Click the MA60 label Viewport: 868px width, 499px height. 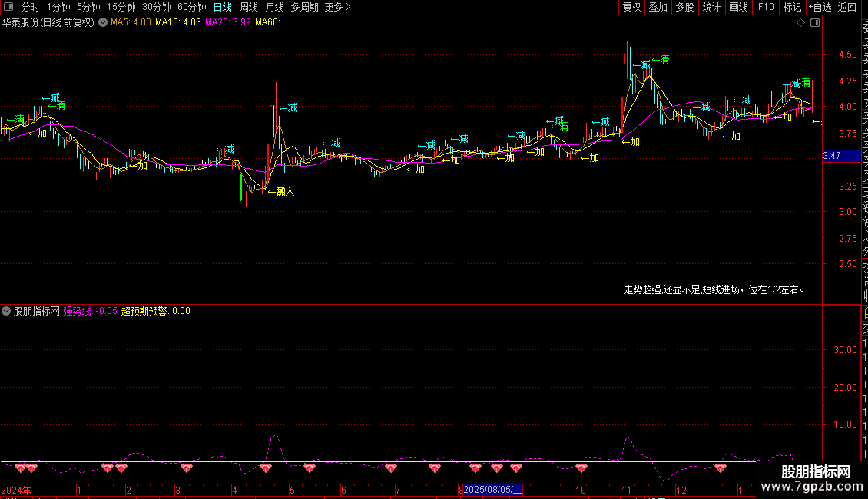point(267,22)
